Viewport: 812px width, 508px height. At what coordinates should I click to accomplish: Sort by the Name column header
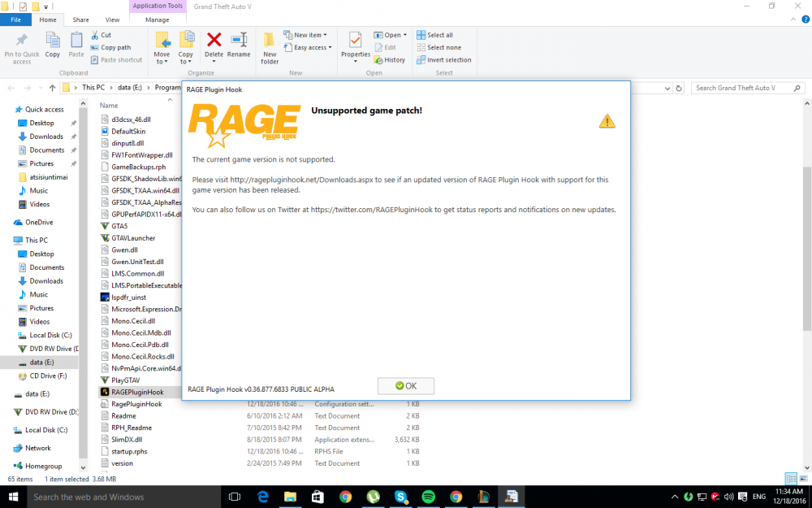click(x=109, y=105)
